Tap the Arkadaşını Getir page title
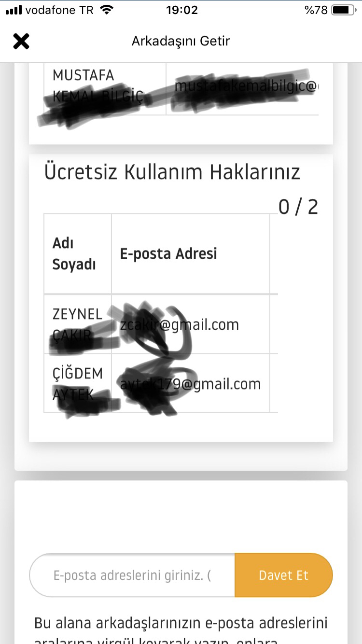 pos(181,41)
